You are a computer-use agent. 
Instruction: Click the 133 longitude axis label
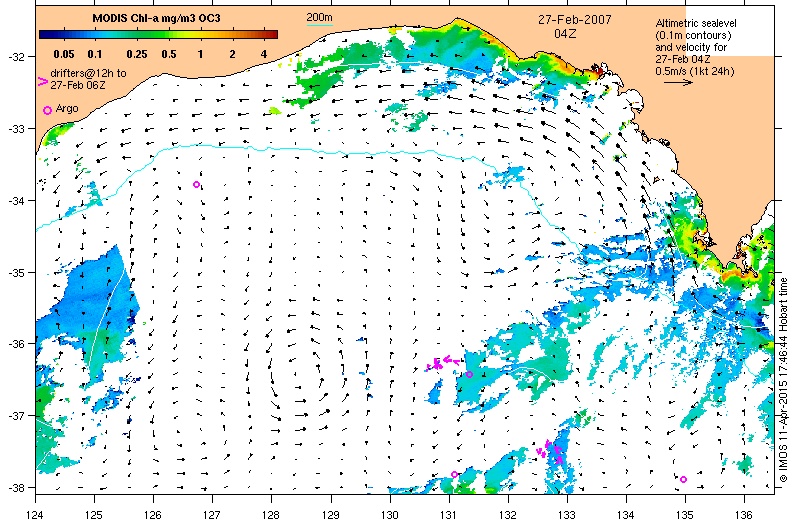(567, 514)
